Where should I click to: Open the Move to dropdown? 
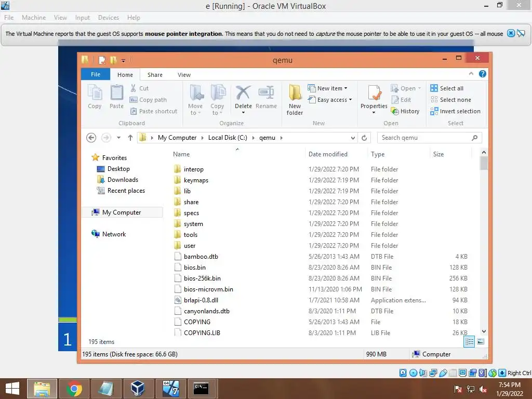point(195,110)
